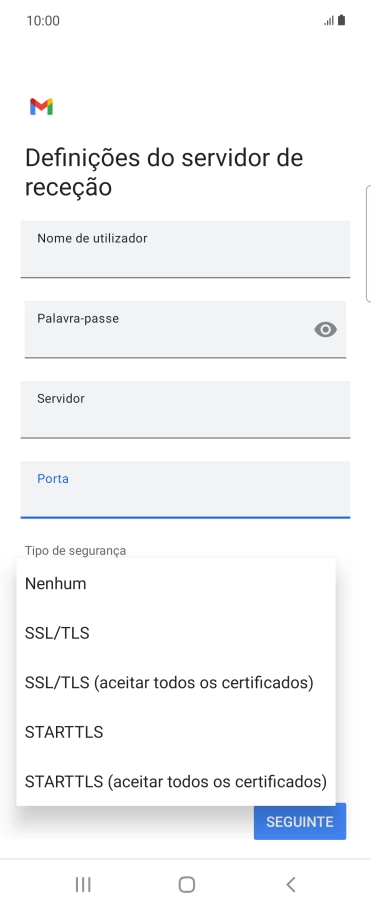Tap the Palavra-passe input field
This screenshot has height=908, width=371.
[185, 329]
